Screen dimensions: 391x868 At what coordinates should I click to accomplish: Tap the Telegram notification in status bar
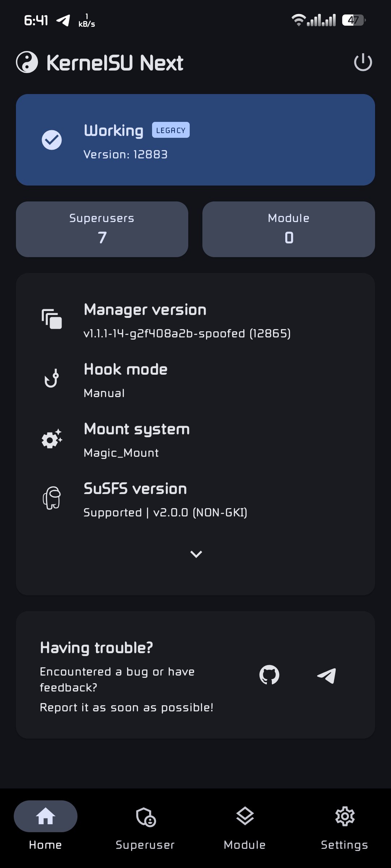[63, 21]
